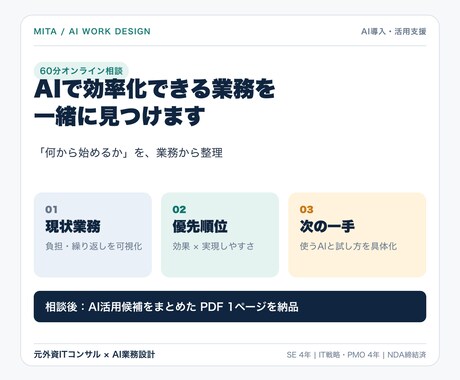
Task: Click the text 負担・繰り返しを可視化
Action: [94, 246]
